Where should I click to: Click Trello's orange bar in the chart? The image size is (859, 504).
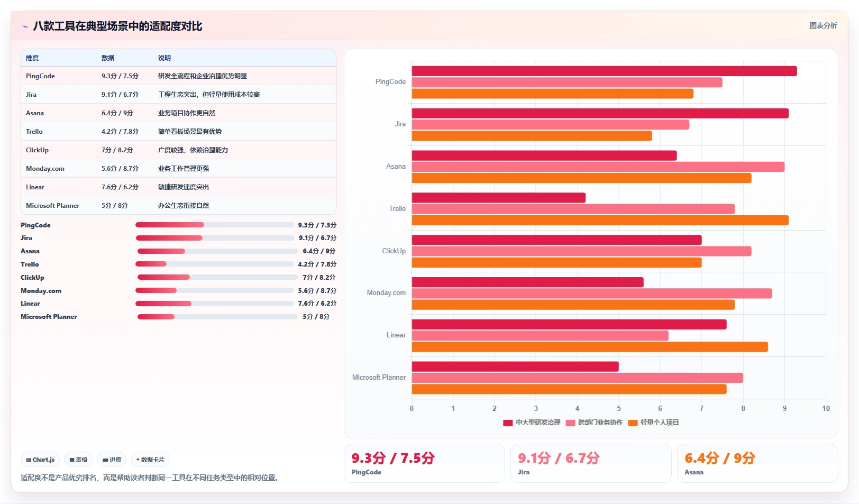[x=600, y=221]
